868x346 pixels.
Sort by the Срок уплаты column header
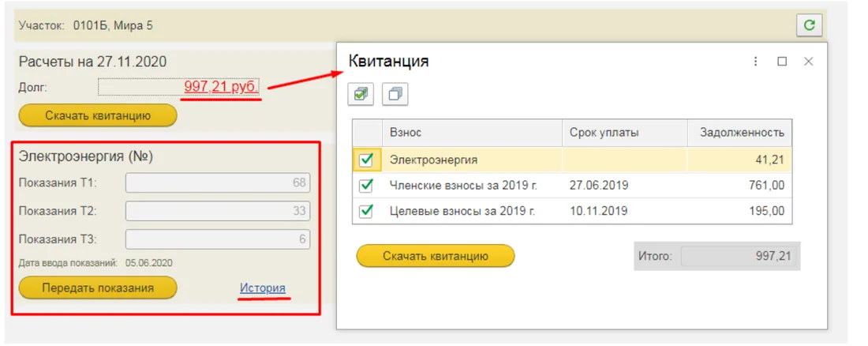(625, 133)
